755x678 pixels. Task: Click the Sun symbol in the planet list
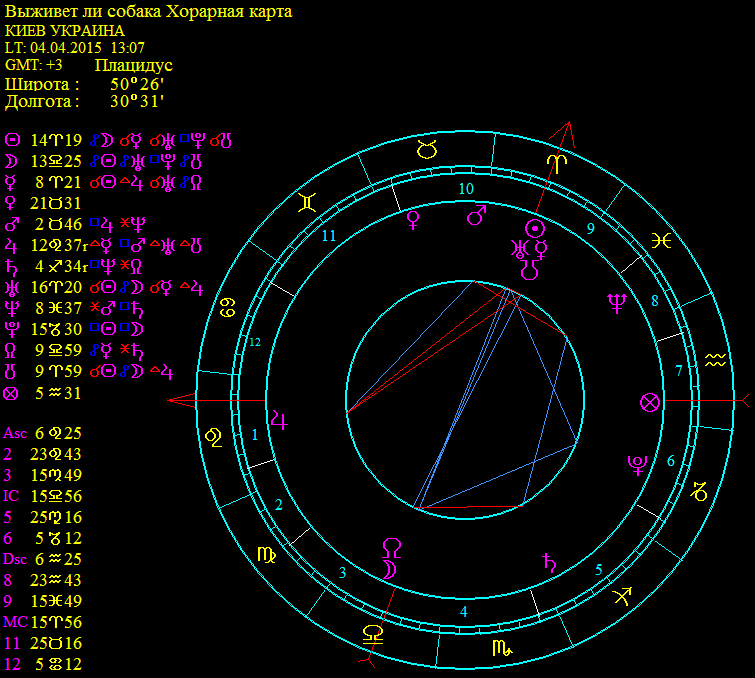pos(13,140)
